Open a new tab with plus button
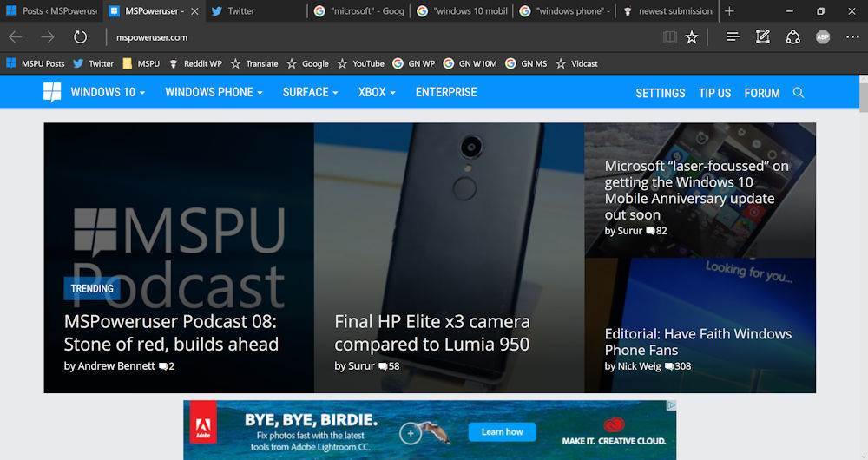The height and width of the screenshot is (460, 868). 729,11
